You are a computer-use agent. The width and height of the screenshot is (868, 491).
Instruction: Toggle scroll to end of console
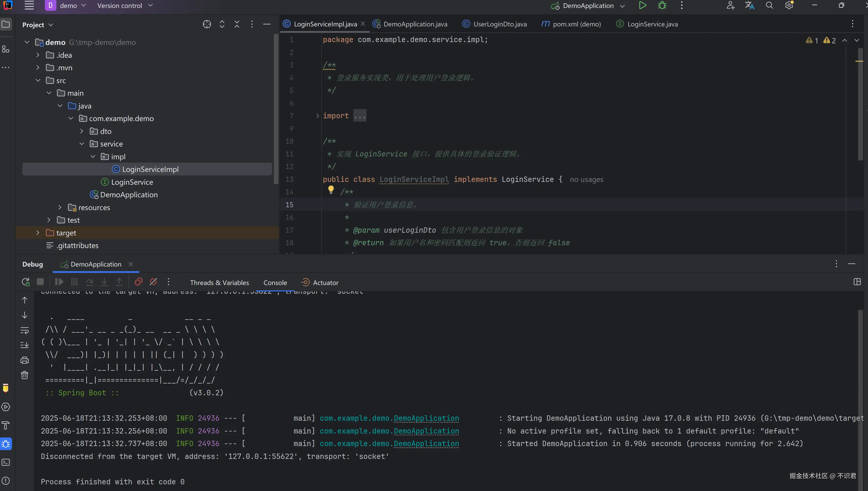click(x=25, y=345)
